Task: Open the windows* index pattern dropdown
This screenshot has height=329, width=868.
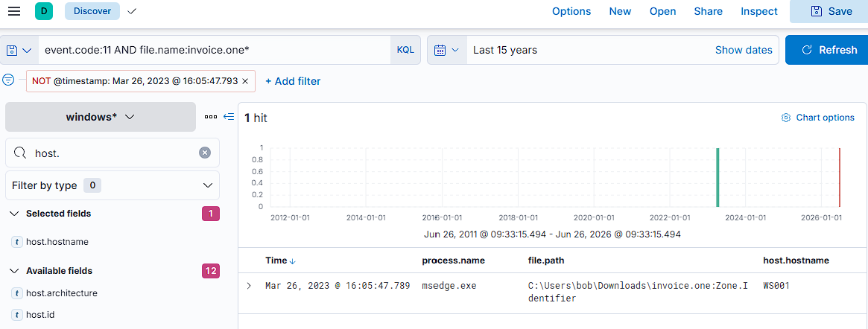Action: [x=100, y=117]
